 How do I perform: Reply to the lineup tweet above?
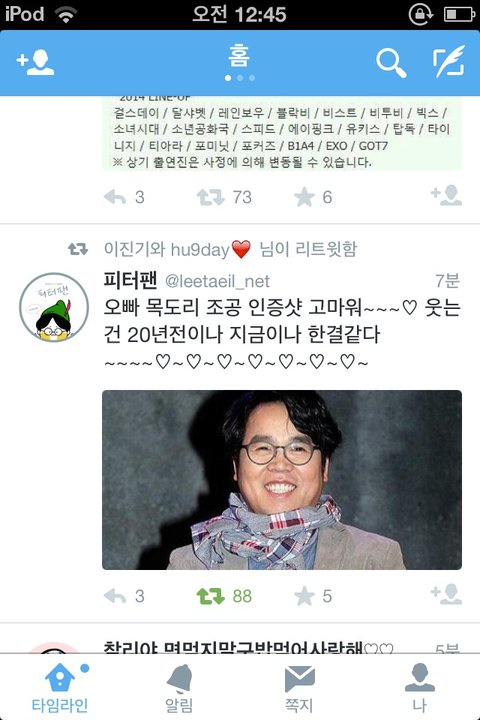coord(115,197)
